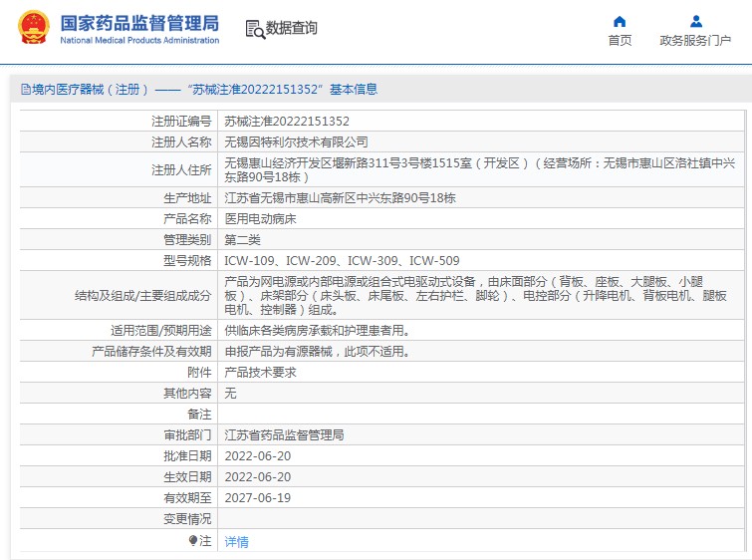752x560 pixels.
Task: Click the 数据查询 label
Action: (291, 28)
